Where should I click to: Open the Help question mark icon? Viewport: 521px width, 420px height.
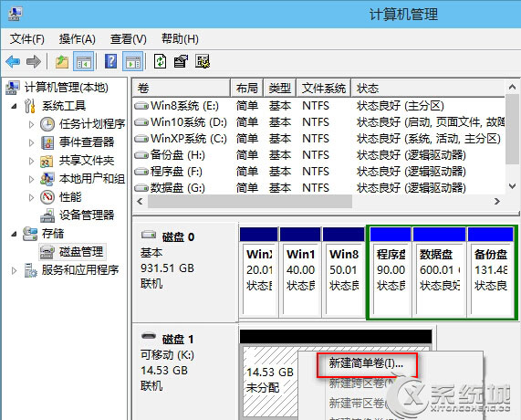click(x=110, y=61)
